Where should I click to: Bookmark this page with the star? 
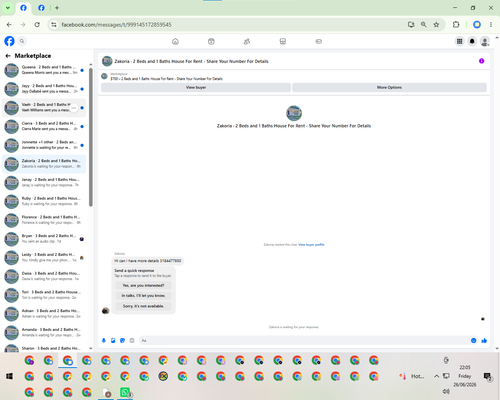(x=436, y=25)
